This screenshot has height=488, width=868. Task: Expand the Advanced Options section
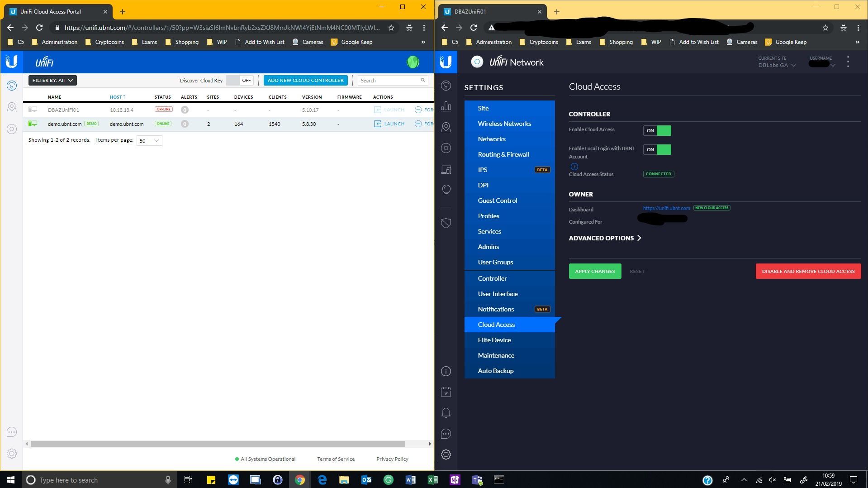click(605, 238)
